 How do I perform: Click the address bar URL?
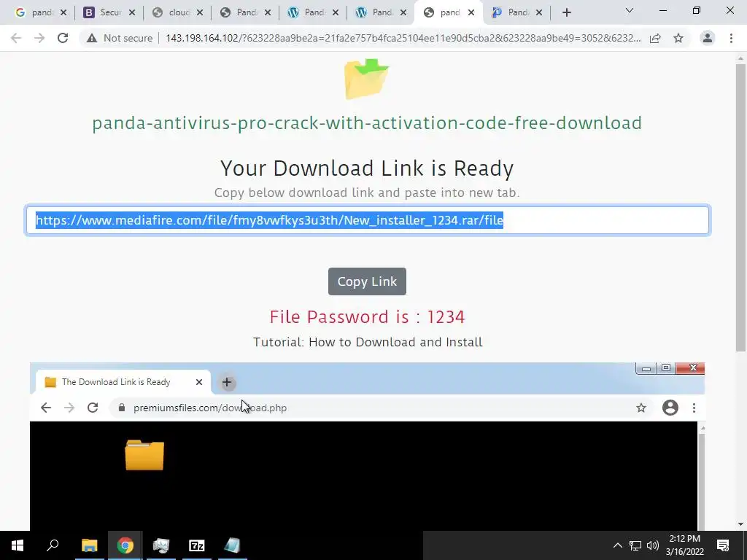(403, 38)
